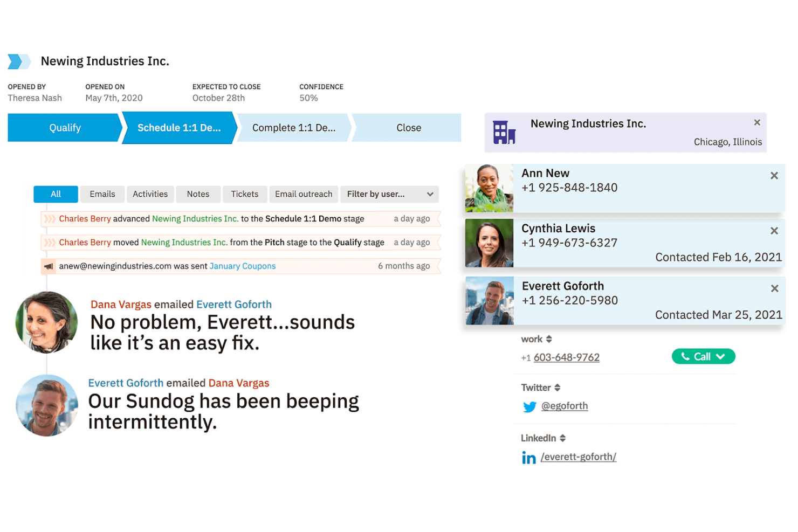Switch to the Emails tab
Image resolution: width=798 pixels, height=532 pixels.
(x=102, y=194)
